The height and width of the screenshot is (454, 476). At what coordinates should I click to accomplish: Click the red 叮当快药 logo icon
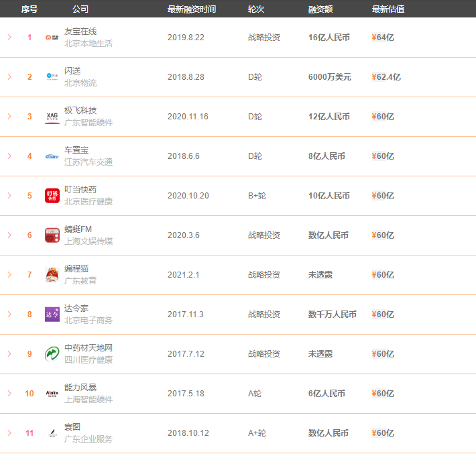click(52, 196)
